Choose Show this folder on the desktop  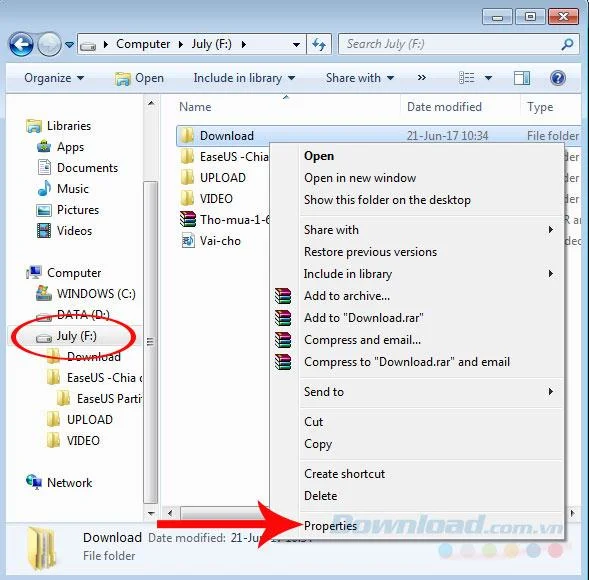[387, 200]
